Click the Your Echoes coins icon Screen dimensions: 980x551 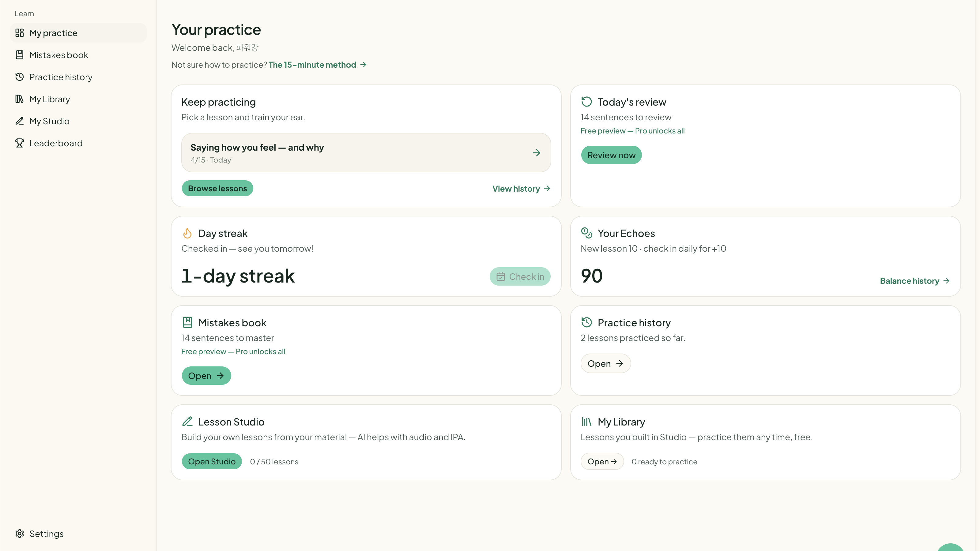click(x=587, y=233)
